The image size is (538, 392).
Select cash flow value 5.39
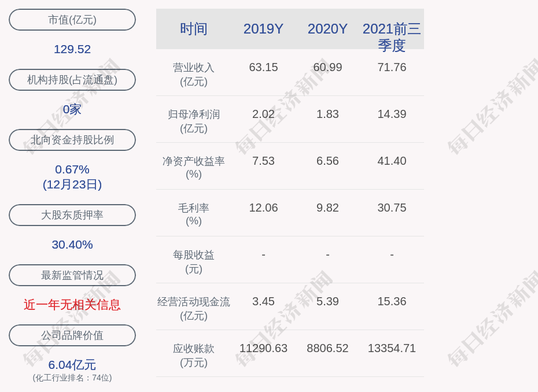(327, 301)
